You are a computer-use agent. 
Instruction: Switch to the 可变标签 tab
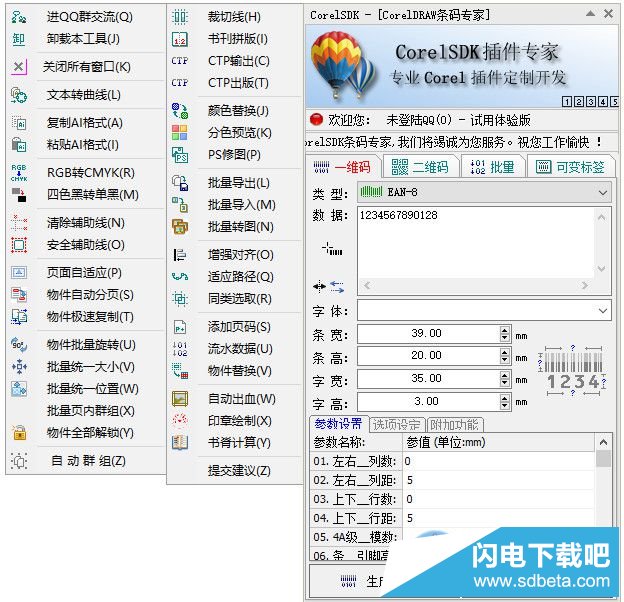(x=570, y=167)
